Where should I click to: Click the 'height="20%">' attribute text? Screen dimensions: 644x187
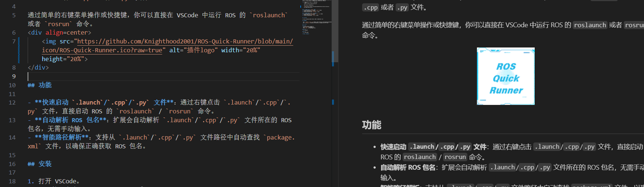[65, 59]
